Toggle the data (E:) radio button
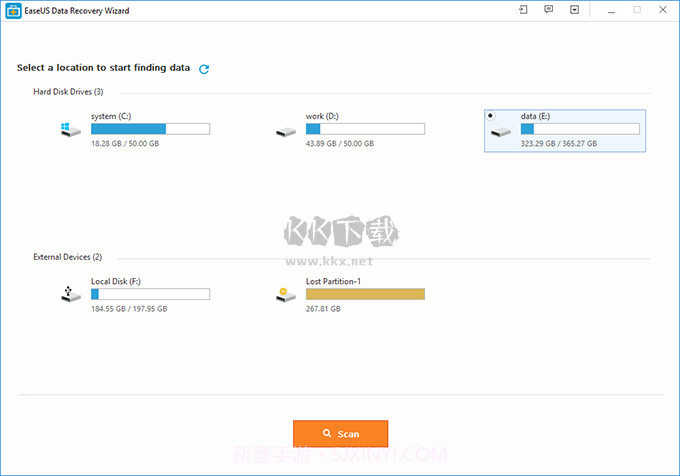 490,116
